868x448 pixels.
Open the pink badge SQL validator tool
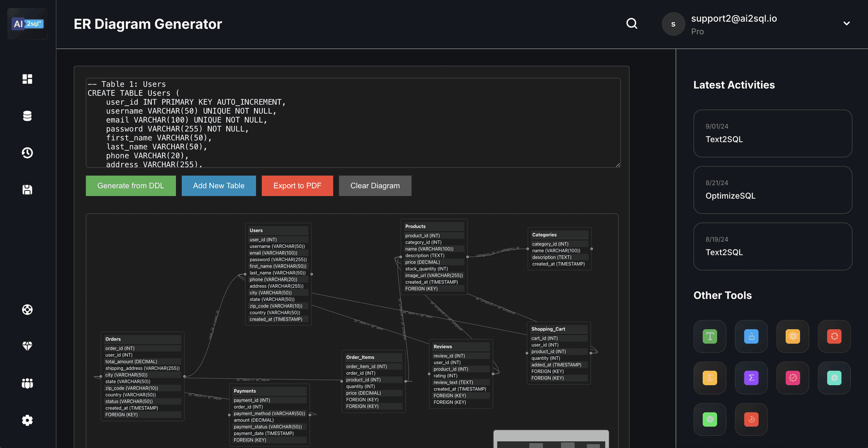[x=792, y=378]
